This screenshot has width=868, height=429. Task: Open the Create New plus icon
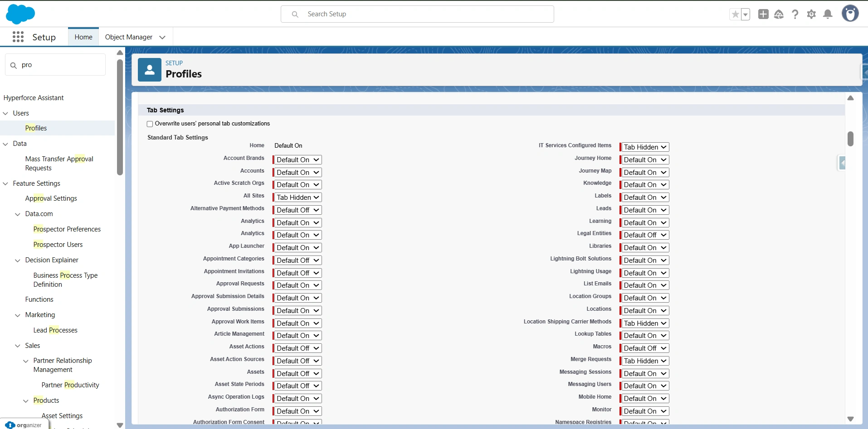763,14
